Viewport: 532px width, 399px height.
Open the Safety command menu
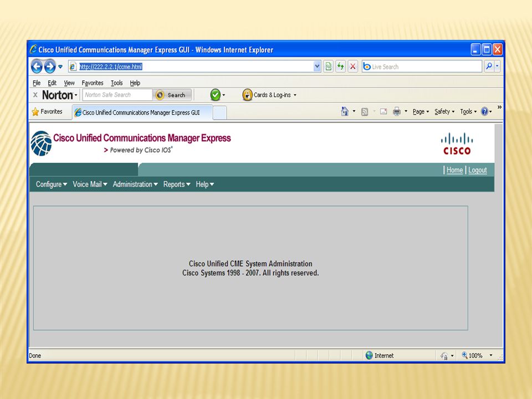pyautogui.click(x=444, y=111)
